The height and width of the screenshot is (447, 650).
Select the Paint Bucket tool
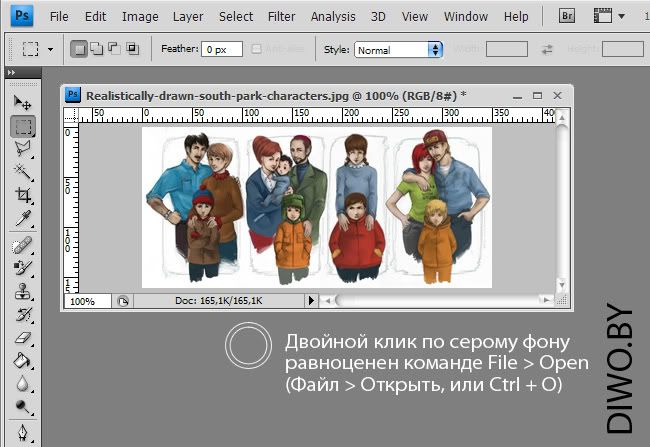click(22, 361)
